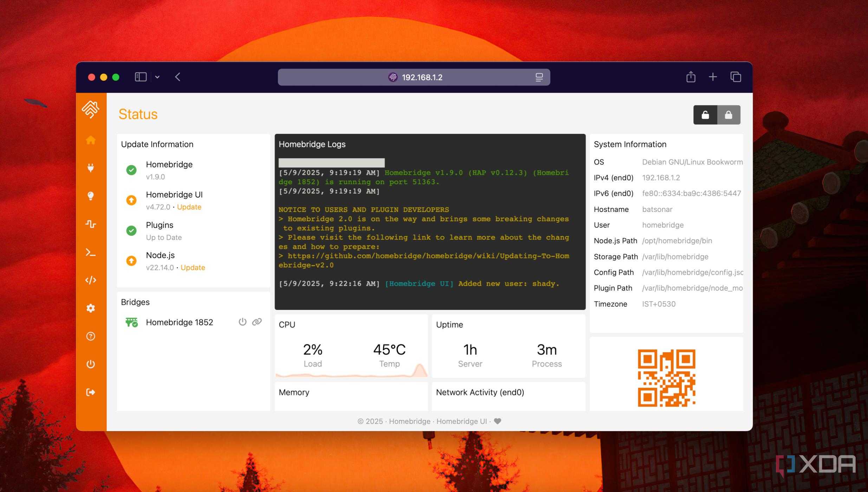Image resolution: width=868 pixels, height=492 pixels.
Task: Click the Homebridge 1852 bridge status icon
Action: pyautogui.click(x=132, y=322)
